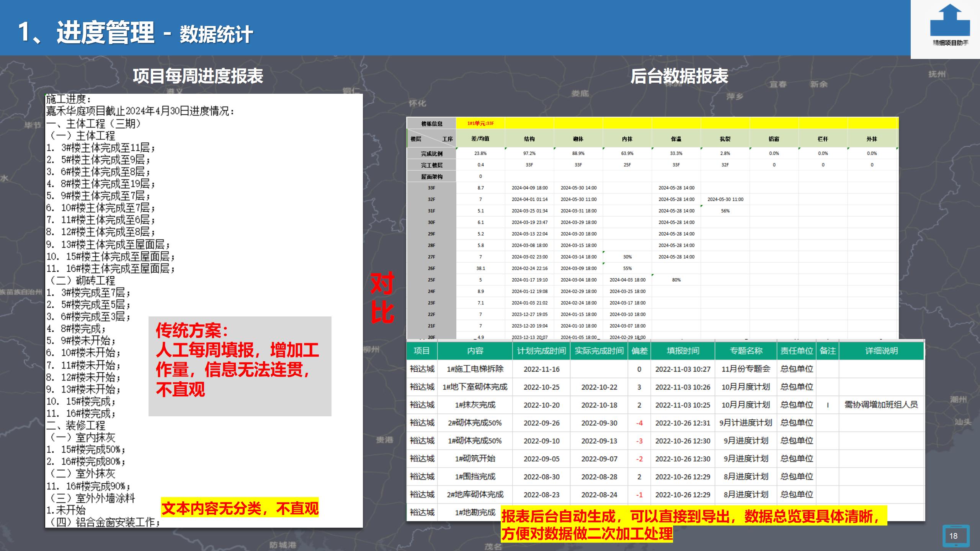Click the 38.1 value cell
Viewport: 980px width, 551px height.
click(x=480, y=268)
